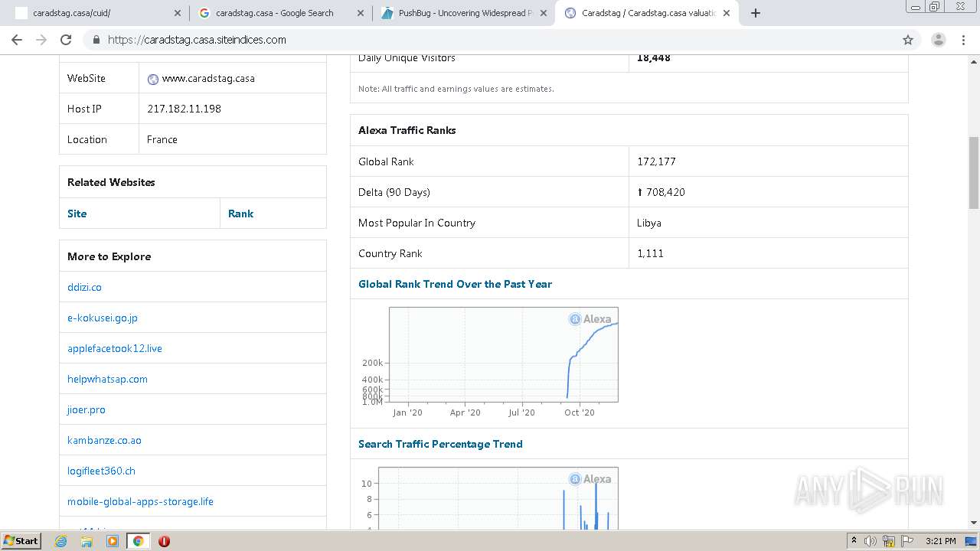Click the Global Rank Trend chart
The image size is (980, 551).
coord(489,362)
